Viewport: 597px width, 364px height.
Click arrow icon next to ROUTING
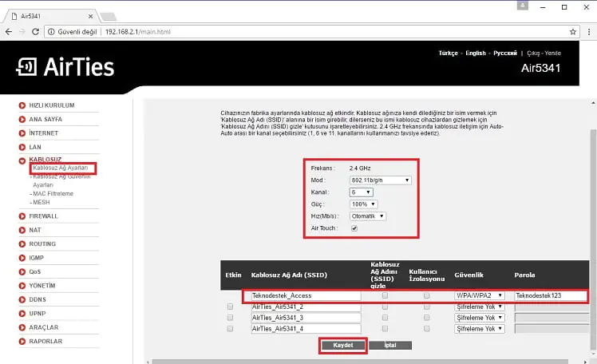[x=22, y=244]
